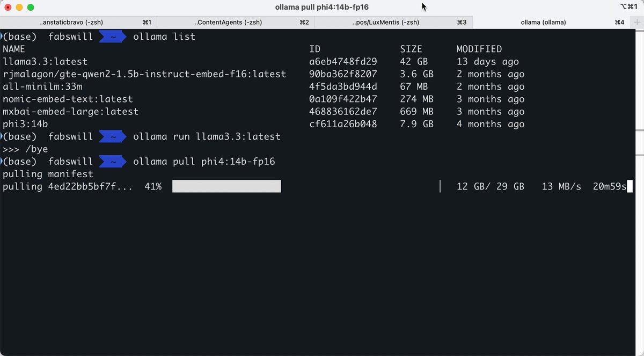Screen dimensions: 644x356
Task: Click the nomic-embed-text:latest model name
Action: point(68,99)
